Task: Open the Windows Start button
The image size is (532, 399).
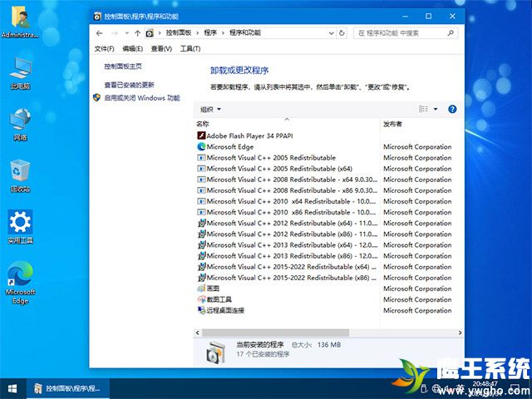Action: pyautogui.click(x=12, y=389)
